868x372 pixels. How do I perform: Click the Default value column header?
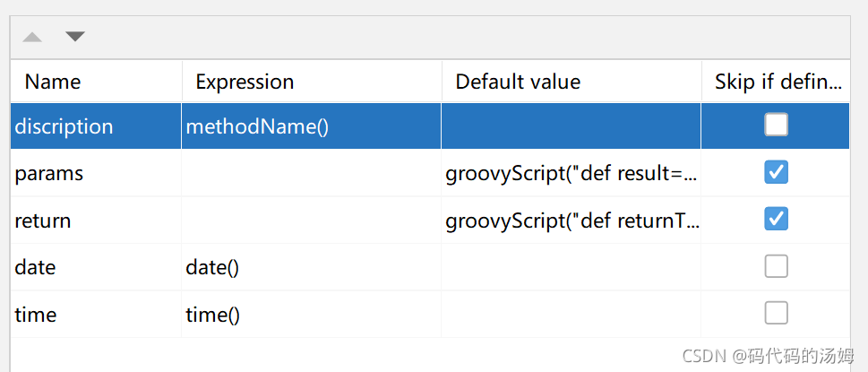518,82
